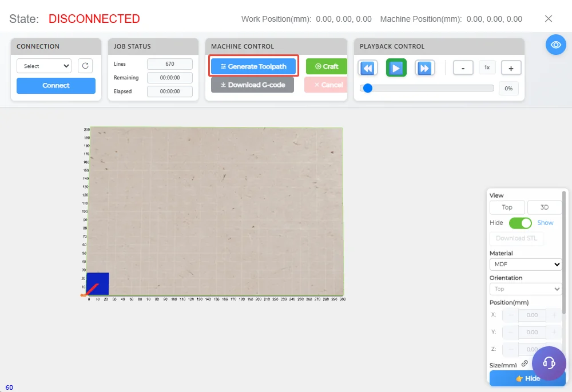Toggle the Hide/Show switch in View
572x392 pixels.
(520, 223)
